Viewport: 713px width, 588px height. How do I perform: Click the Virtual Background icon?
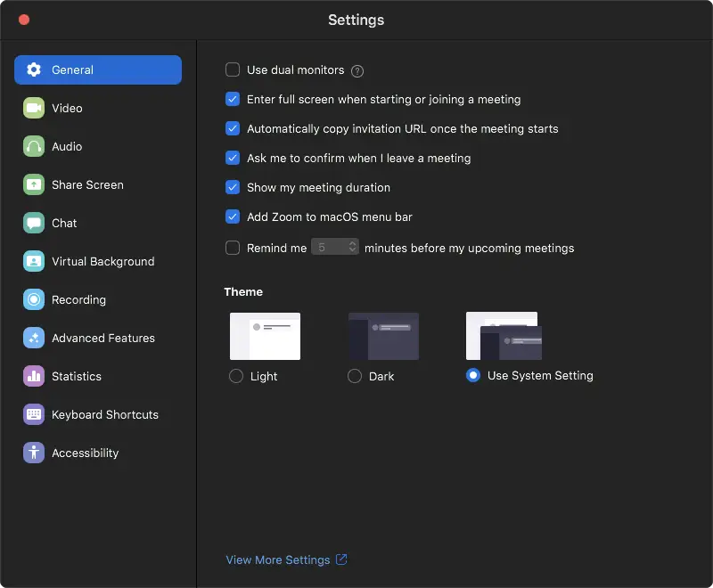33,261
